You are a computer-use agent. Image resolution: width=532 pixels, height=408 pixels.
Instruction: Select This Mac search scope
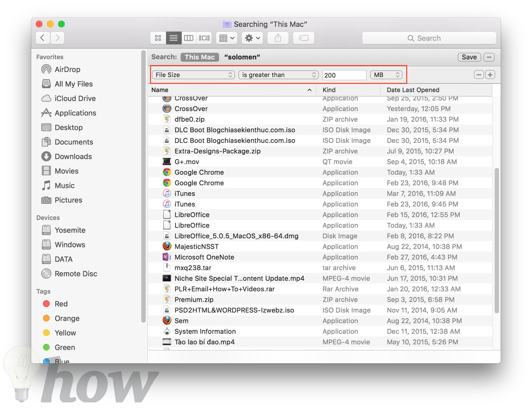pos(200,57)
